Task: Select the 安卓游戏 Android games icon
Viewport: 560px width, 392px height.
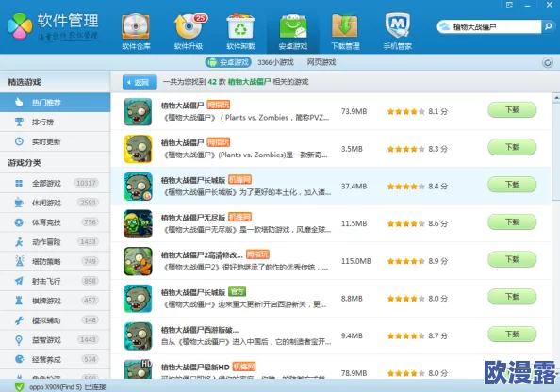Action: 293,31
